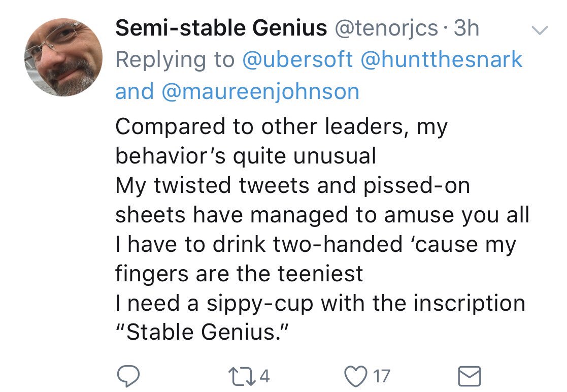Click the 3h timestamp
Viewport: 567px width, 392px height.
click(x=466, y=28)
